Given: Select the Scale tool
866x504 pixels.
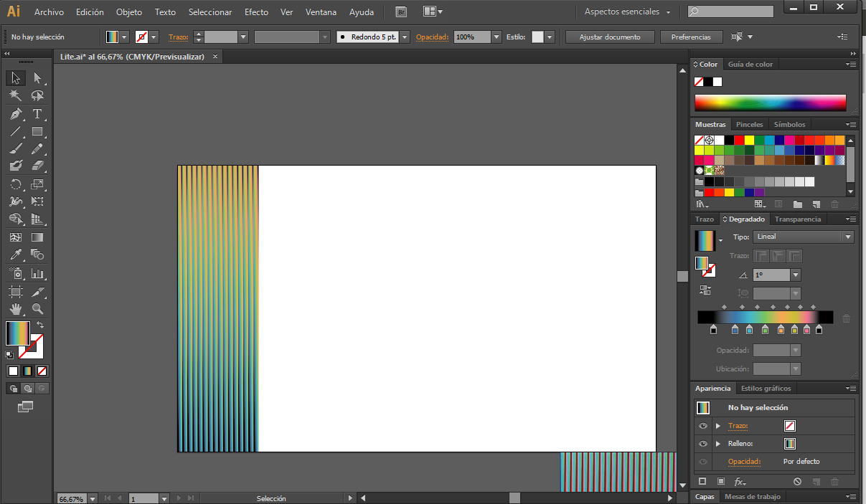Looking at the screenshot, I should [37, 184].
